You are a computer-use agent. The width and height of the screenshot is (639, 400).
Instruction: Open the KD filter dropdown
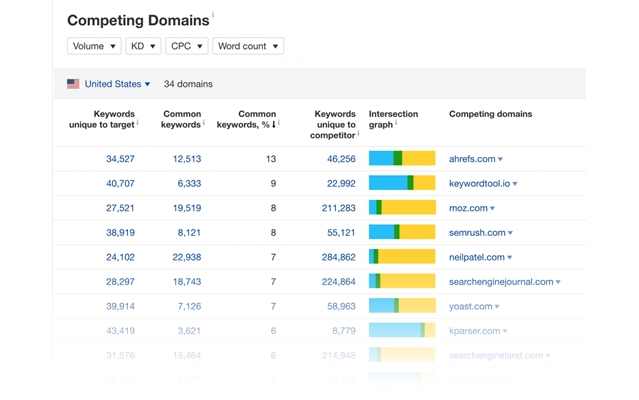(x=143, y=46)
